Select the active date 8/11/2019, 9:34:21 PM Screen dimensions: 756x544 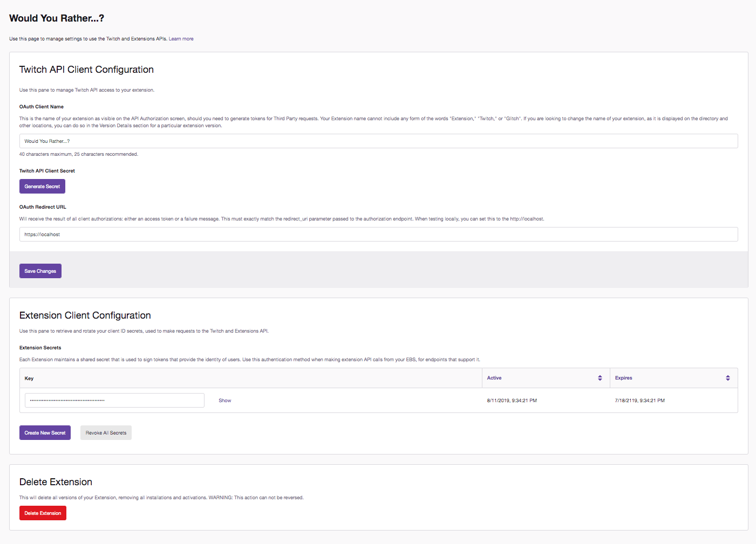click(512, 401)
